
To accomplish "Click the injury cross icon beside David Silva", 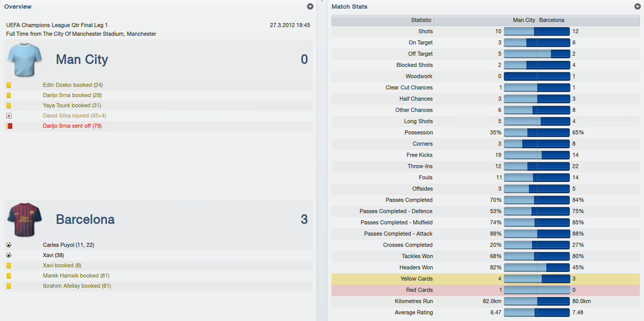I will point(9,116).
